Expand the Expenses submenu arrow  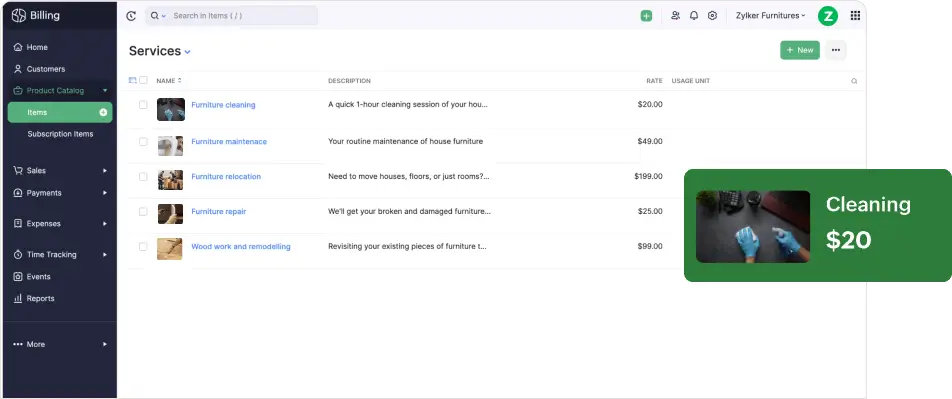[x=105, y=223]
